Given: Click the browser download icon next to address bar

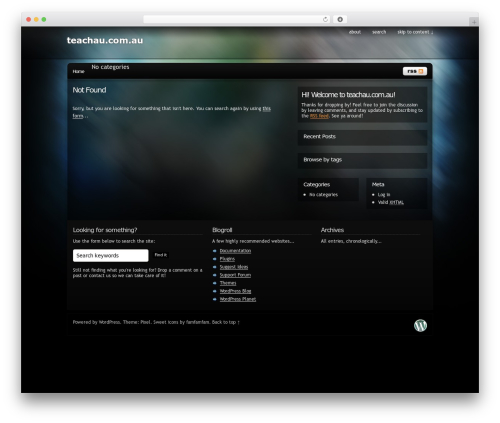Looking at the screenshot, I should pyautogui.click(x=340, y=19).
